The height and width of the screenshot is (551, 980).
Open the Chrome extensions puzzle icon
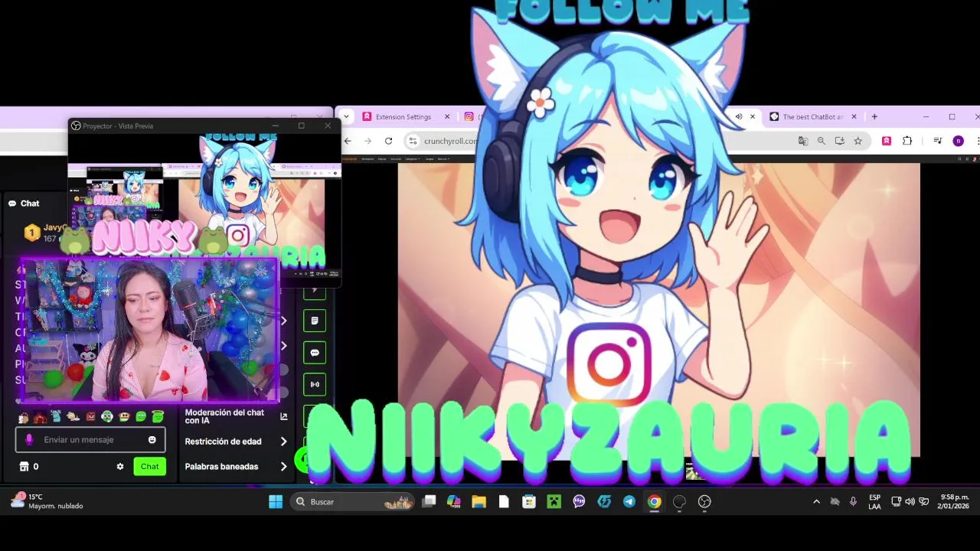tap(907, 141)
